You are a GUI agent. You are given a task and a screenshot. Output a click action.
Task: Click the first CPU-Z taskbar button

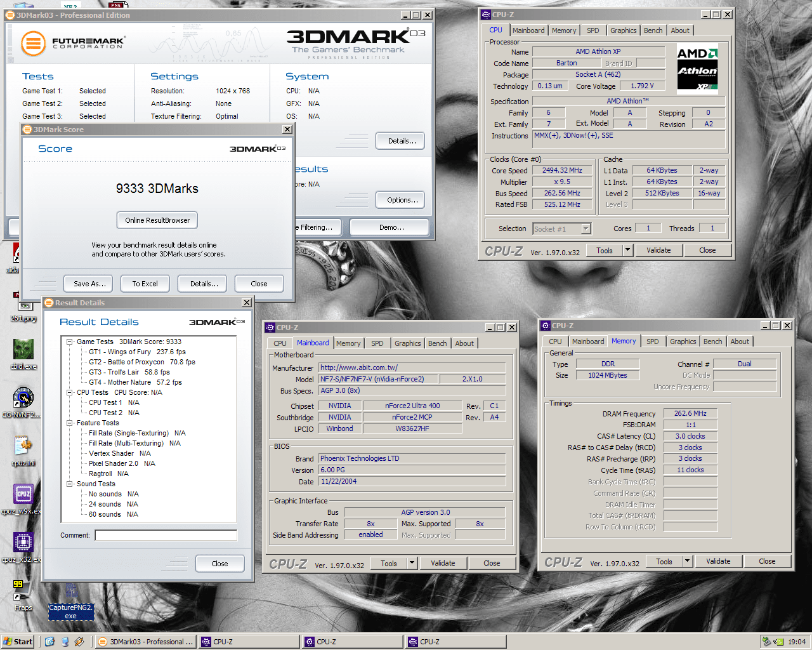point(249,642)
